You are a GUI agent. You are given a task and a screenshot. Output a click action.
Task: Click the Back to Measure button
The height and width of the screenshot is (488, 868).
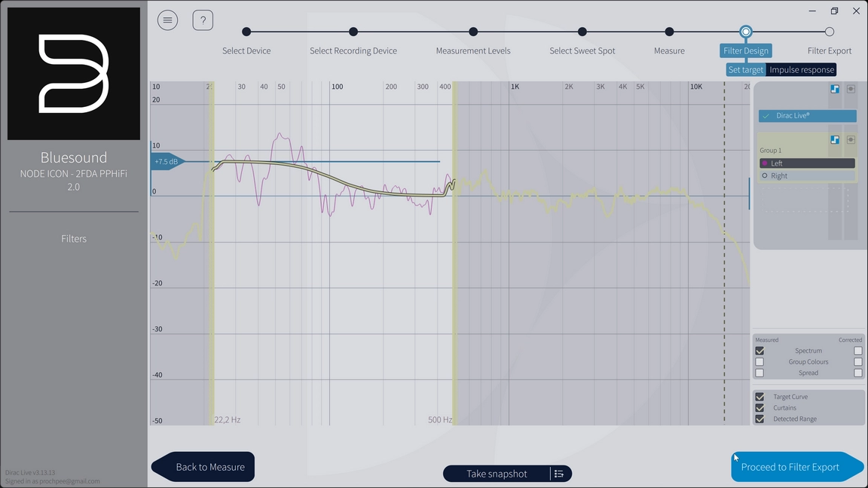203,467
